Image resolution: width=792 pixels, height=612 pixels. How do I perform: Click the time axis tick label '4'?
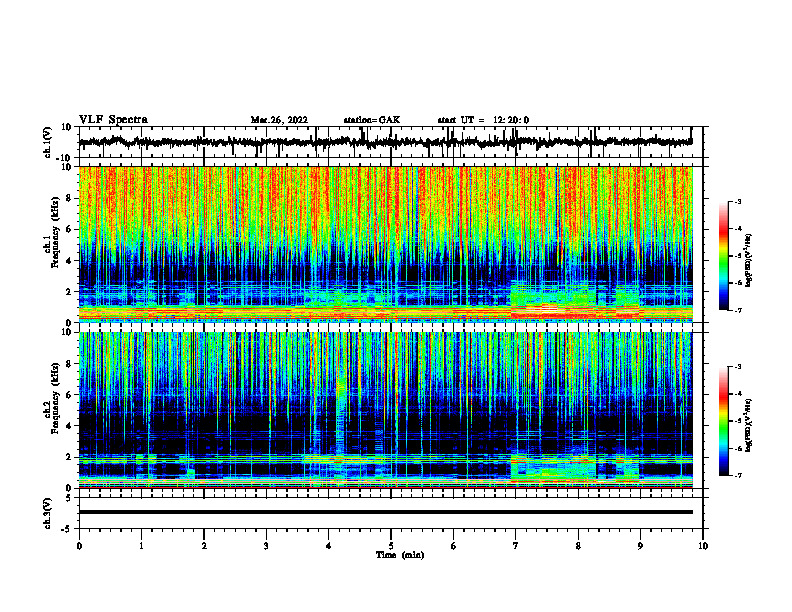pyautogui.click(x=329, y=546)
